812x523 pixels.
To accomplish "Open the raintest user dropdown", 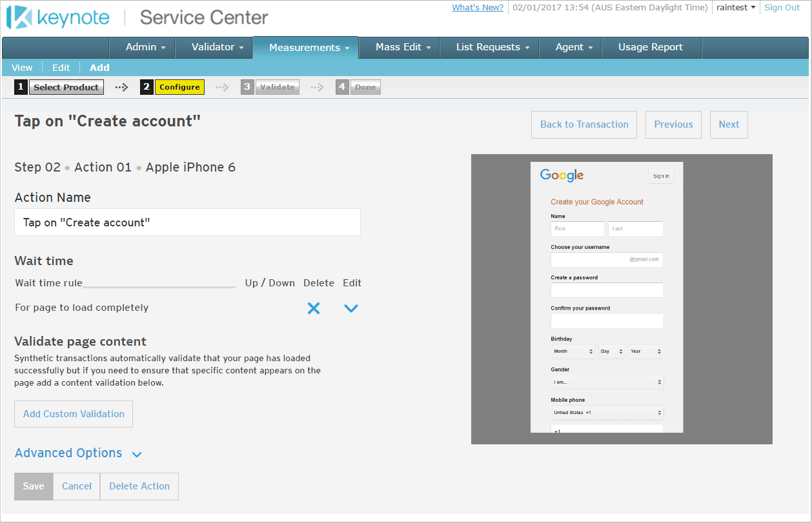I will (736, 8).
